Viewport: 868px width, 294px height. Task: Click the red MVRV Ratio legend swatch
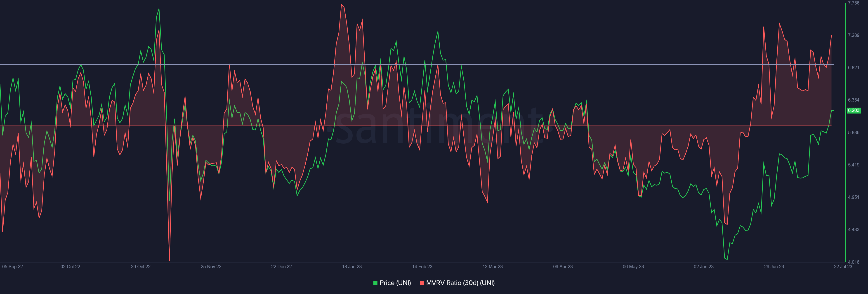[422, 283]
